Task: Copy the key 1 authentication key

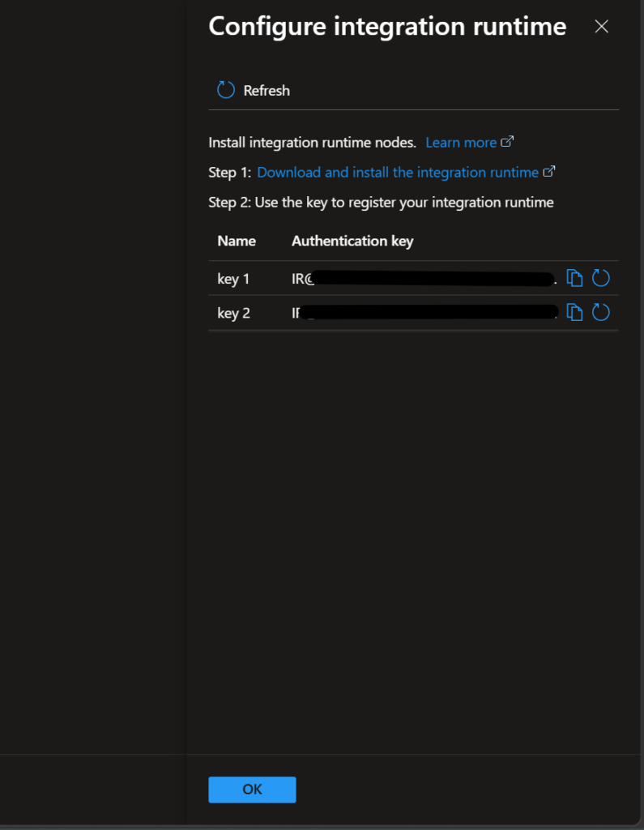Action: (574, 279)
